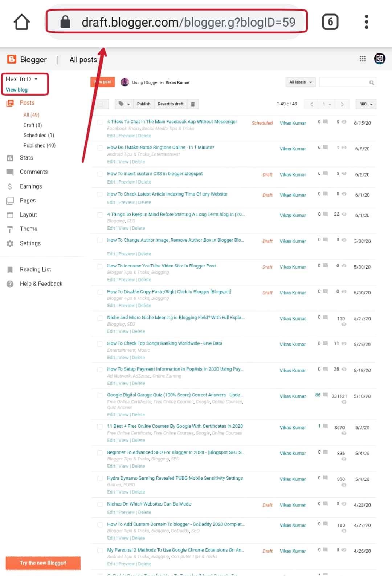Click the orange New post button

[103, 82]
